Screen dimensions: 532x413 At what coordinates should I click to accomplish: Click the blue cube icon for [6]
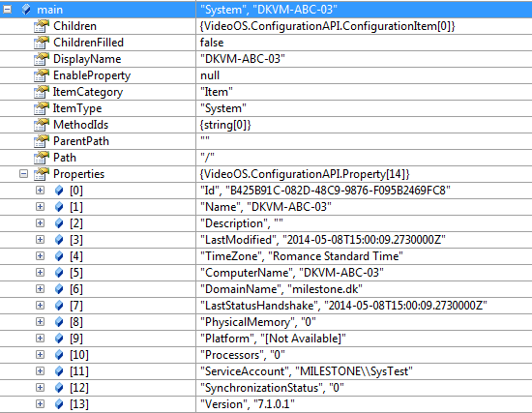pyautogui.click(x=59, y=289)
